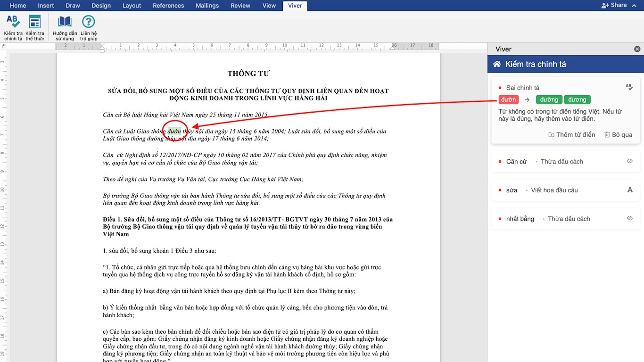The height and width of the screenshot is (362, 644).
Task: Add the word via Thêm từ điển
Action: click(x=572, y=135)
